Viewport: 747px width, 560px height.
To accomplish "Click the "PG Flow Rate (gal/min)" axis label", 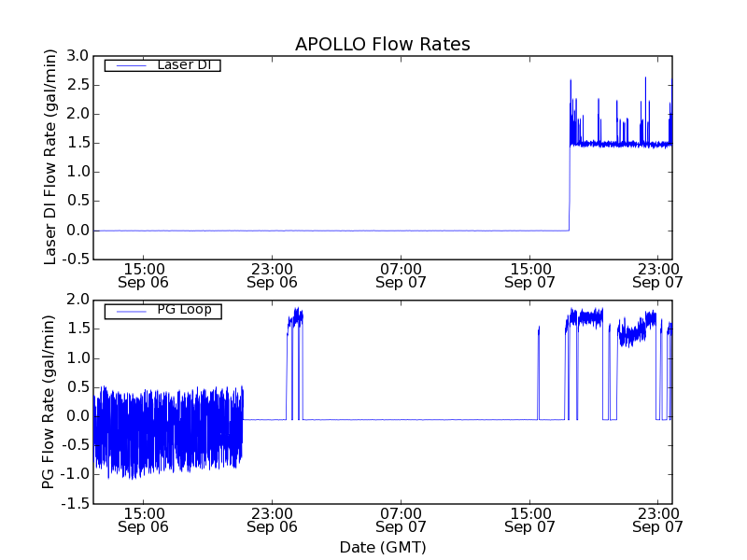I will (49, 401).
